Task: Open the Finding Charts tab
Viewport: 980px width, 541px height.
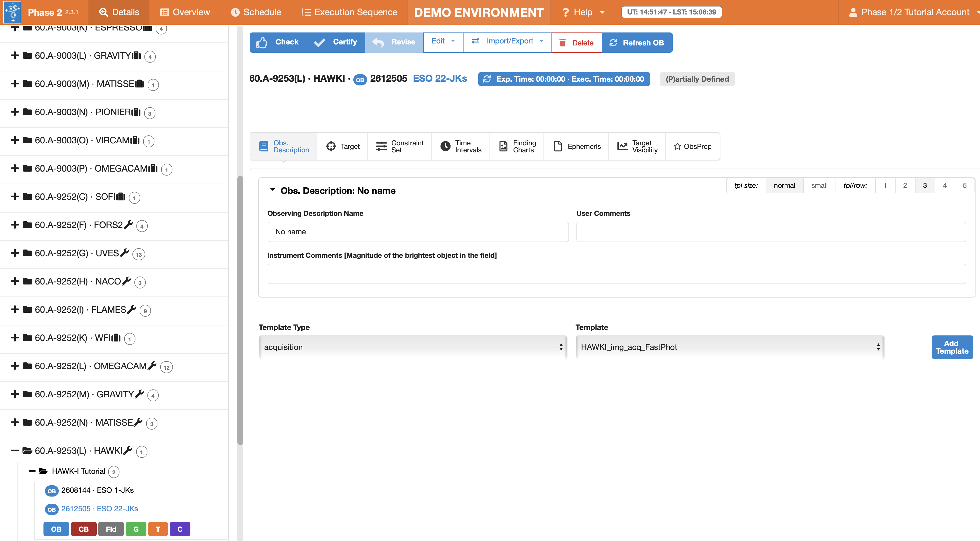Action: [x=517, y=146]
